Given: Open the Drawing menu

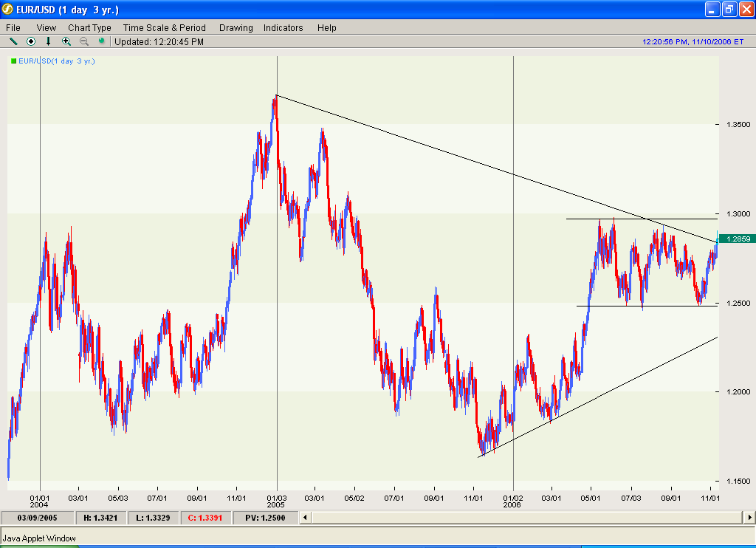Looking at the screenshot, I should pyautogui.click(x=236, y=27).
